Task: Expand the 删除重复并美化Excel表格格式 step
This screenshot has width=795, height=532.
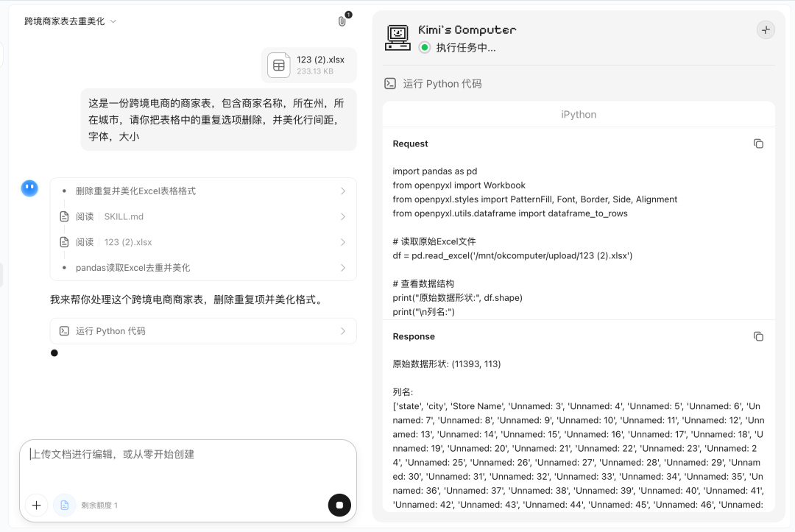Action: (x=203, y=191)
